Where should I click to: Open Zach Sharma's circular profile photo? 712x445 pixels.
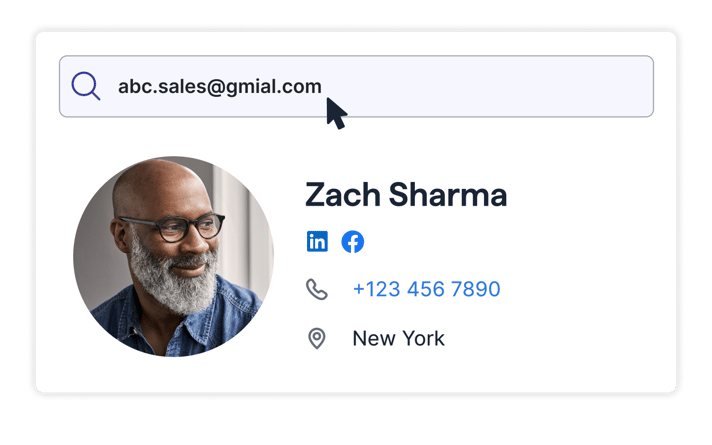(173, 257)
